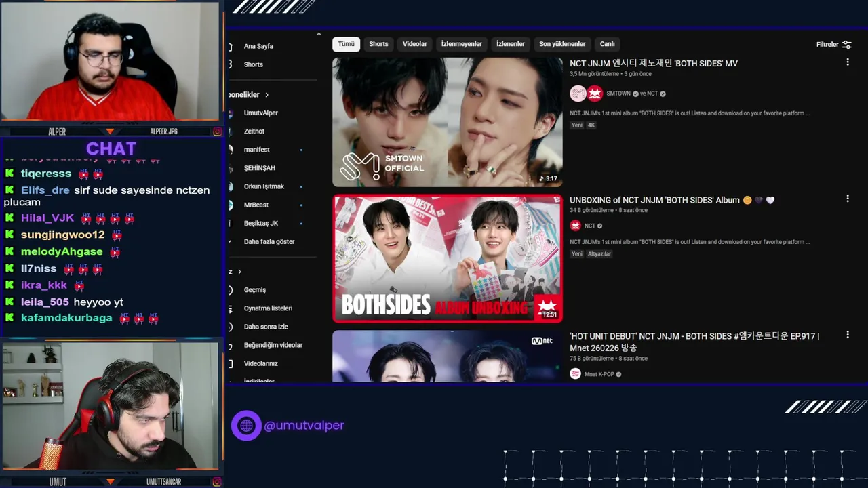Open NCT JNJM 'BOTH SIDES' MV title
Viewport: 868px width, 488px height.
click(x=654, y=63)
